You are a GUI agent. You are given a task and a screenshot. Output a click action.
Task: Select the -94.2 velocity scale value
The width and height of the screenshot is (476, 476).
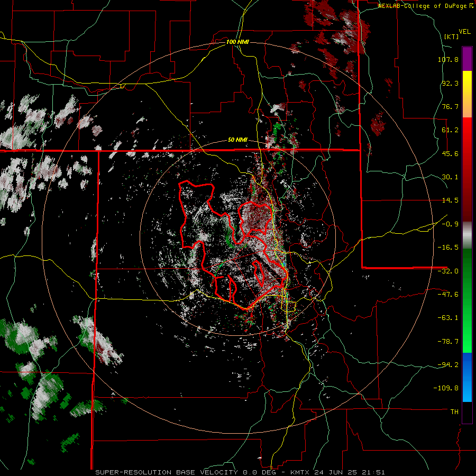(x=448, y=364)
